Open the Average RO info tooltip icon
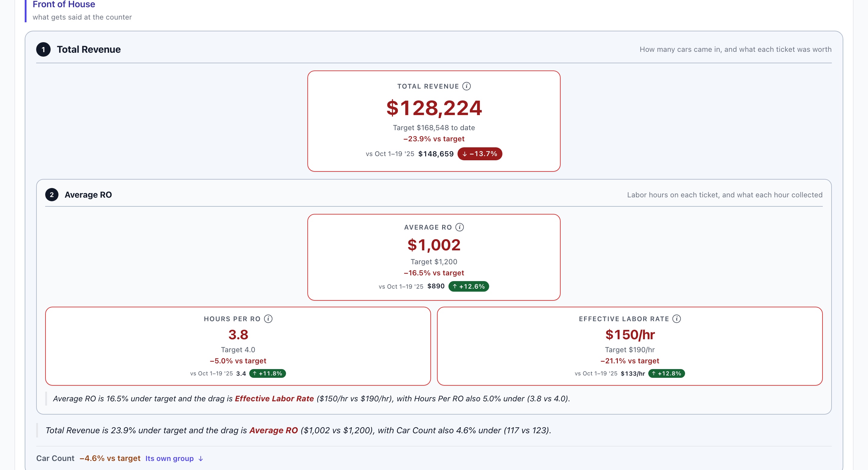 coord(460,227)
